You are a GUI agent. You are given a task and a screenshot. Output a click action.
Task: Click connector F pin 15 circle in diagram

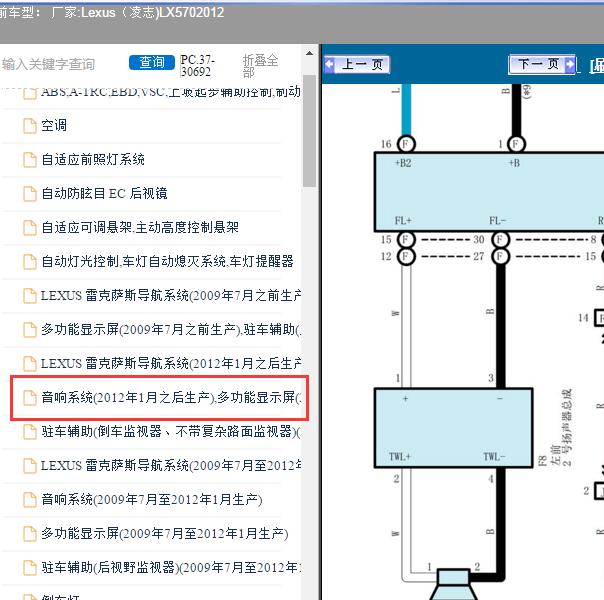(x=406, y=240)
